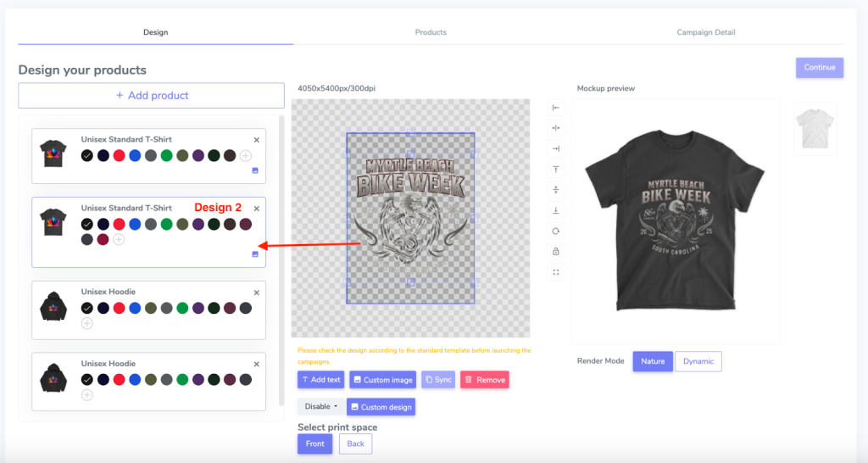
Task: Click the fit-to-area expand icon
Action: point(556,272)
